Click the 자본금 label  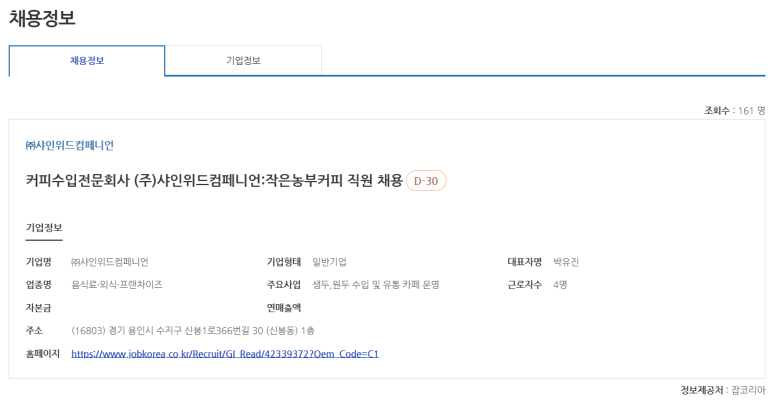point(38,308)
